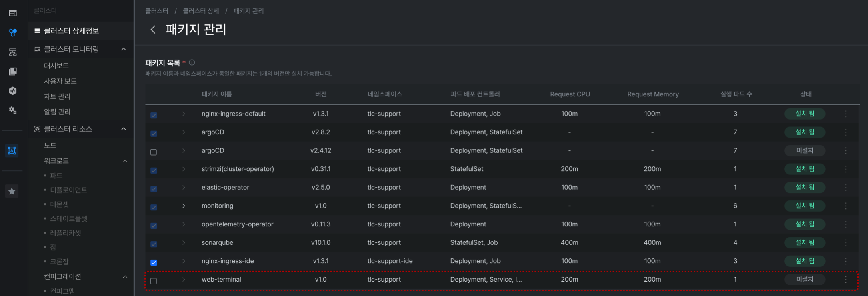Screen dimensions: 868x296
Task: Open 레플리카셋 under 워크로드
Action: pyautogui.click(x=65, y=233)
